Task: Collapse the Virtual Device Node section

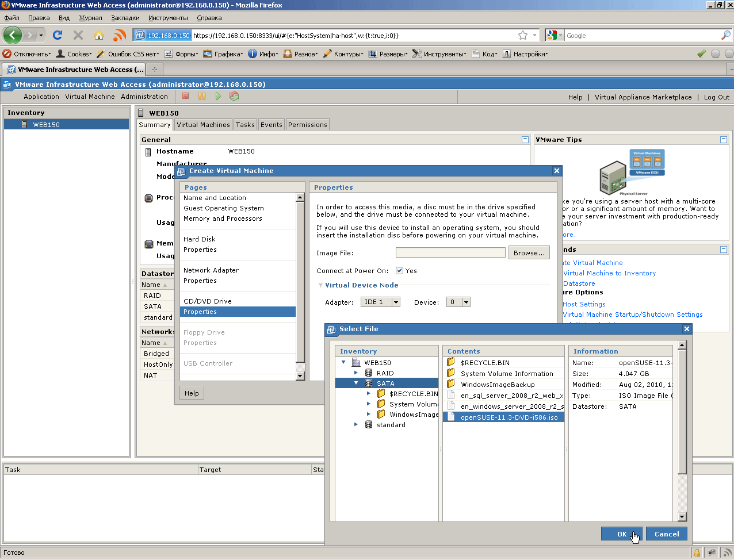Action: [320, 285]
